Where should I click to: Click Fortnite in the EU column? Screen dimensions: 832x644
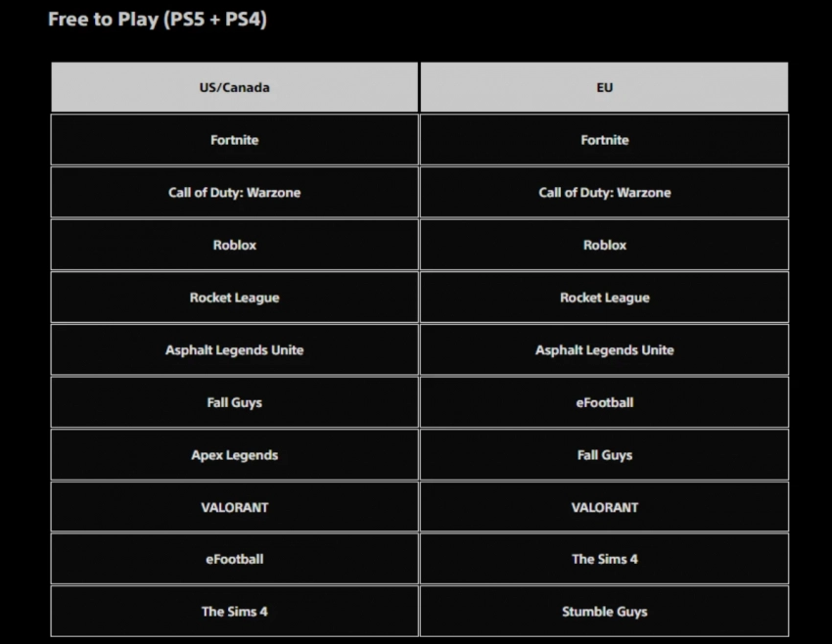(x=604, y=140)
